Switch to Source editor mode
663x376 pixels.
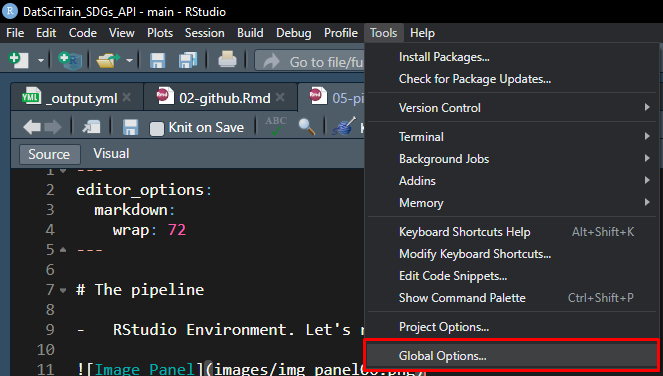(49, 154)
